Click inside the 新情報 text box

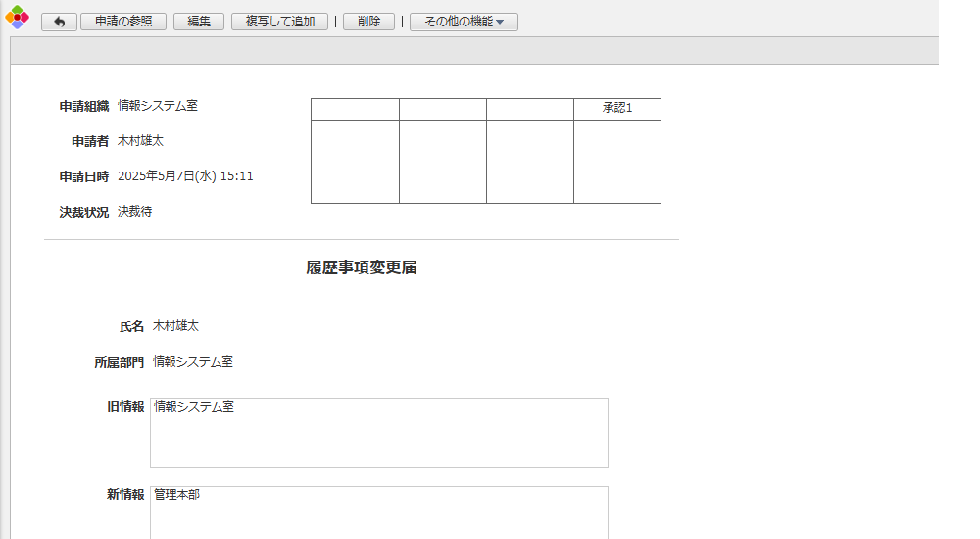click(x=379, y=513)
